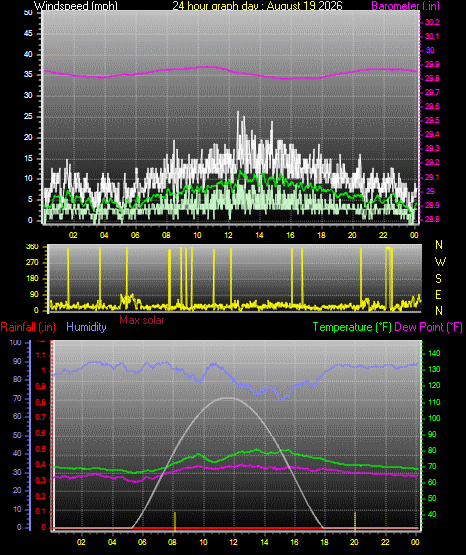
Task: Click the "Max solar" legend label
Action: coord(142,320)
